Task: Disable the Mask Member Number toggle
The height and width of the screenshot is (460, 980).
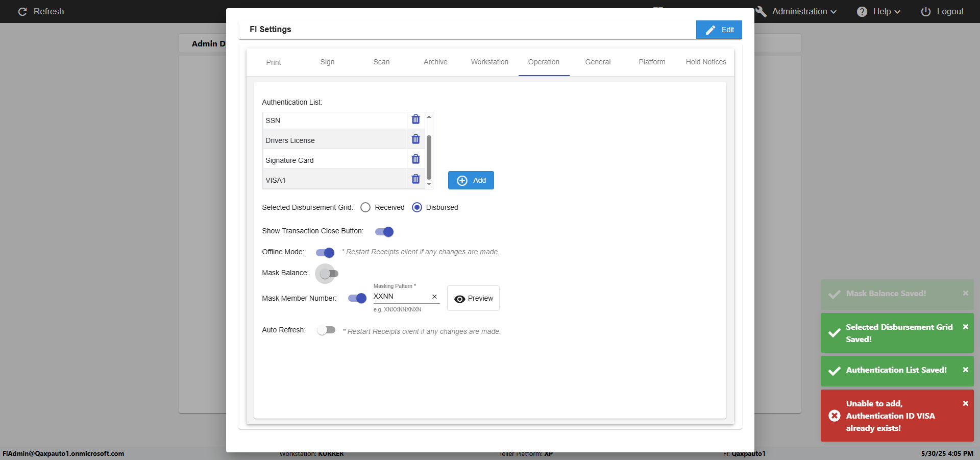Action: click(357, 298)
